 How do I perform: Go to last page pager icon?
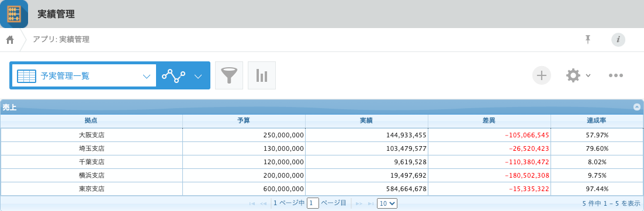371,203
